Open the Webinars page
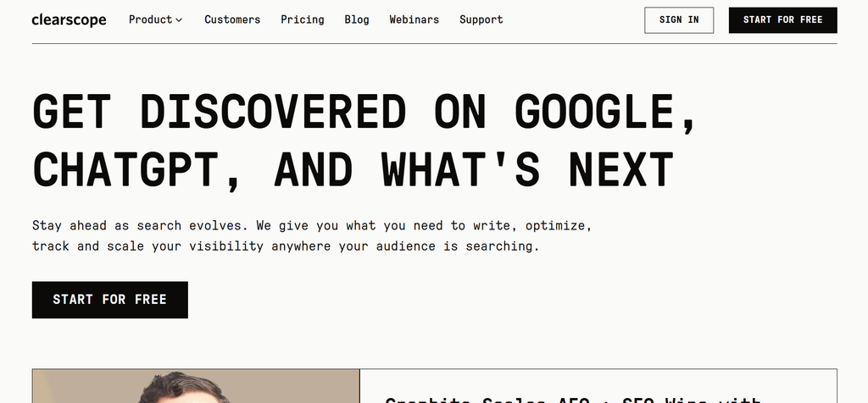This screenshot has width=868, height=403. click(414, 19)
